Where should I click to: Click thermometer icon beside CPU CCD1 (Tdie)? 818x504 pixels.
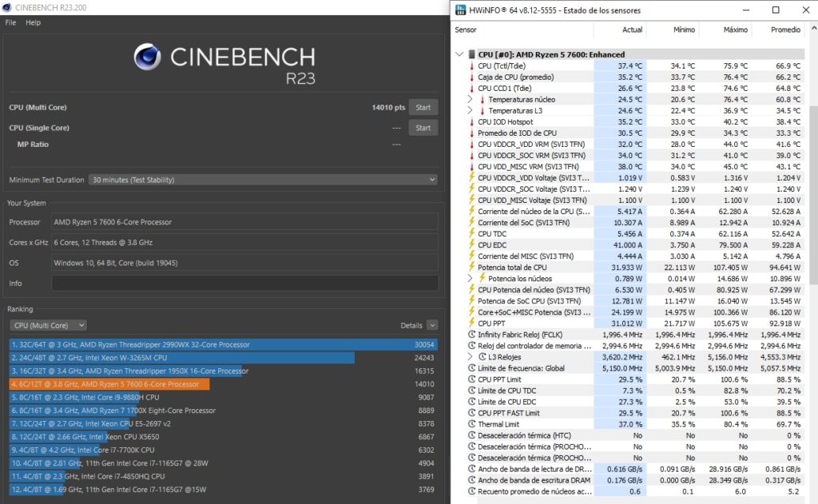click(471, 88)
